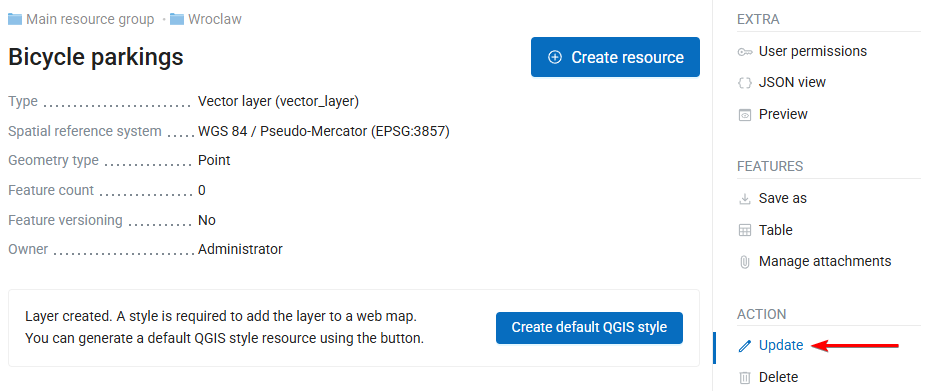Click the Create resource button
The width and height of the screenshot is (929, 391).
pyautogui.click(x=615, y=57)
